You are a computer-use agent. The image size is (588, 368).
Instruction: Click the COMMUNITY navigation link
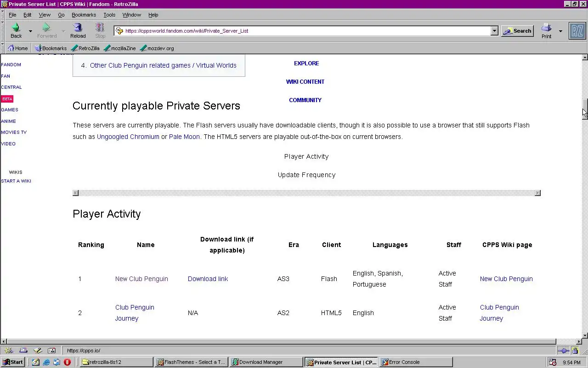pos(305,100)
